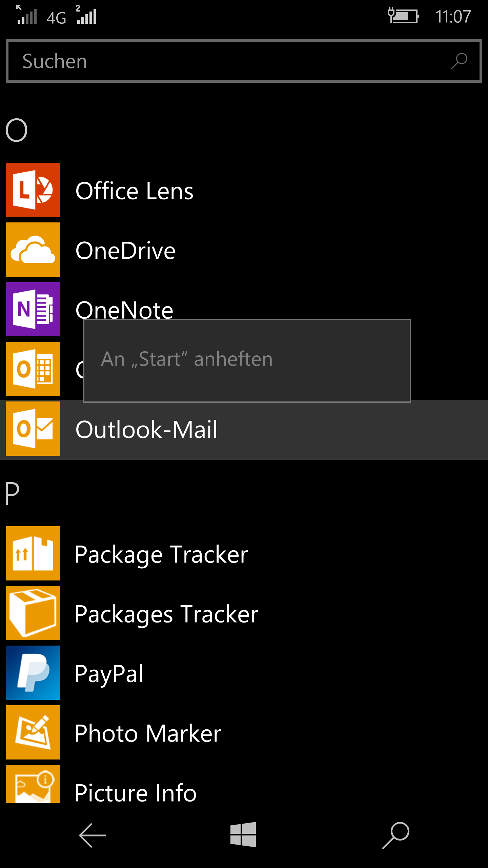Launch PayPal via its blue icon
The width and height of the screenshot is (488, 868).
pyautogui.click(x=33, y=673)
